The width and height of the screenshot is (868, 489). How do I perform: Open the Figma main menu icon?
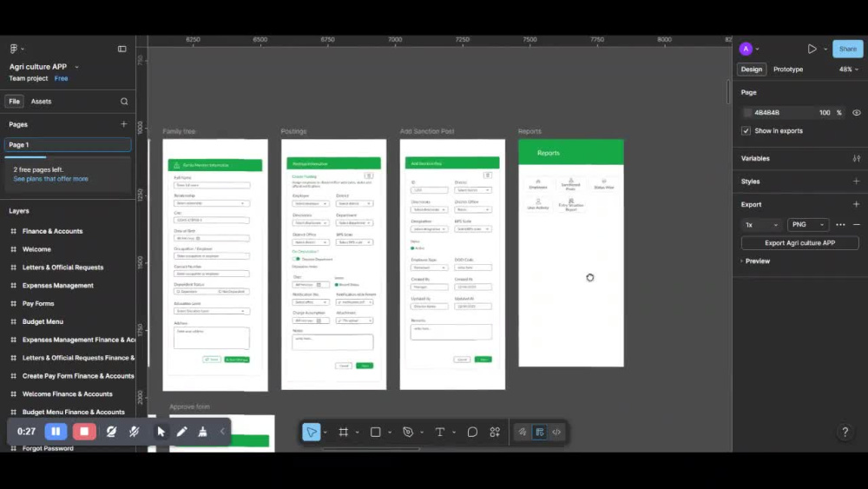coord(14,49)
